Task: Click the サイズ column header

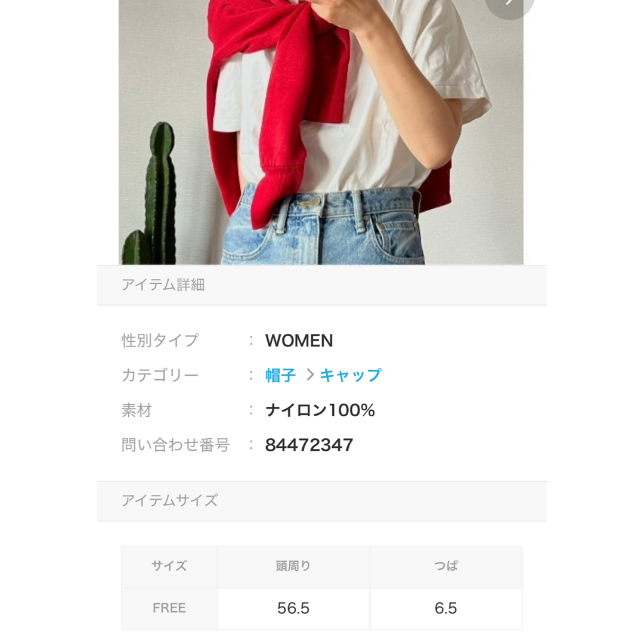Action: click(x=169, y=566)
